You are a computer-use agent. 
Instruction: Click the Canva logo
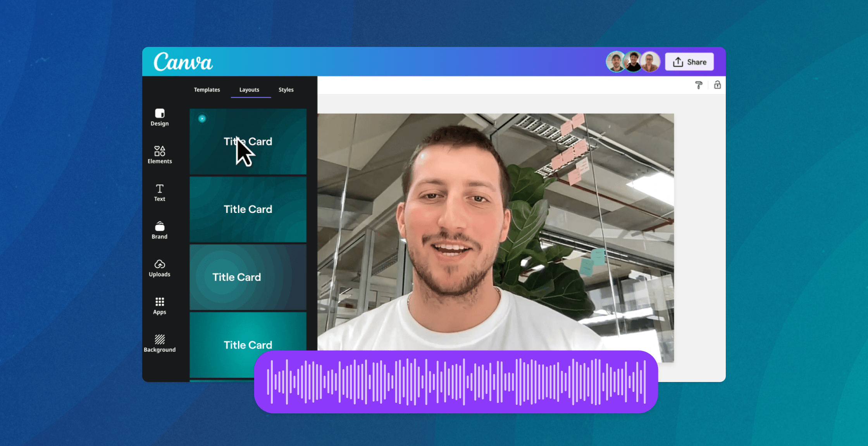183,62
